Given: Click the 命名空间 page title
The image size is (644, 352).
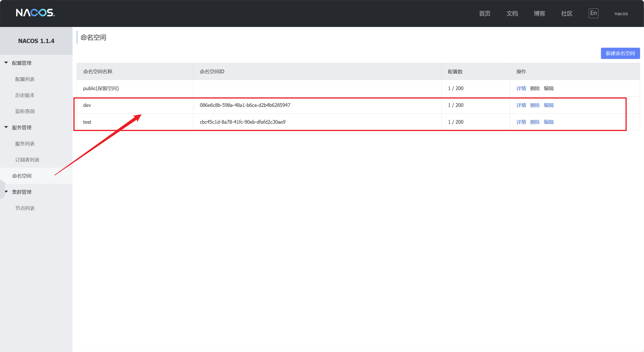Looking at the screenshot, I should point(93,37).
